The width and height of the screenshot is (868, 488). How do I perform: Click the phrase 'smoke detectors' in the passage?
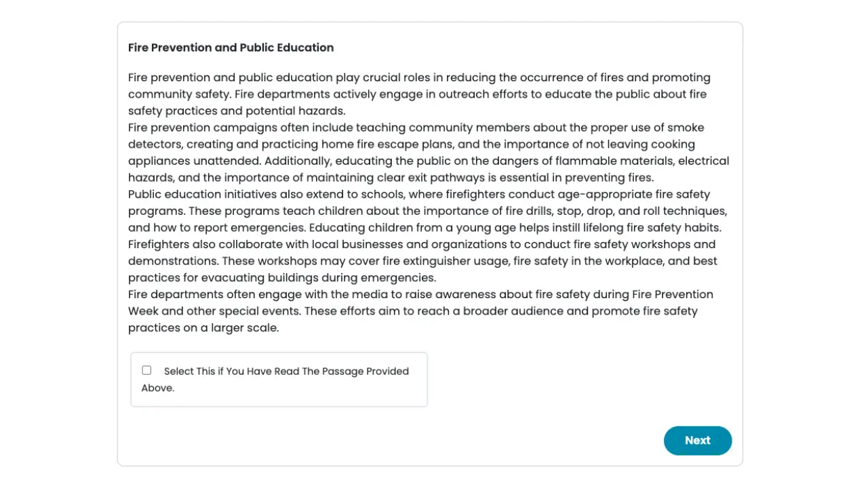pos(685,128)
